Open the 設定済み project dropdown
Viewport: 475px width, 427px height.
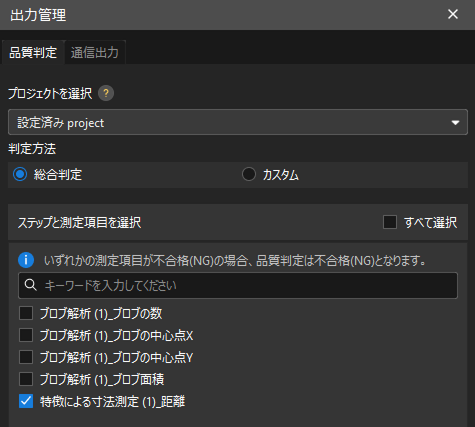point(238,122)
